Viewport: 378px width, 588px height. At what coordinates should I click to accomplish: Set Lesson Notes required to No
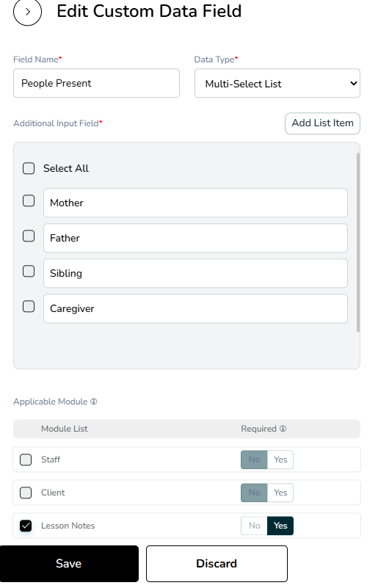(254, 526)
